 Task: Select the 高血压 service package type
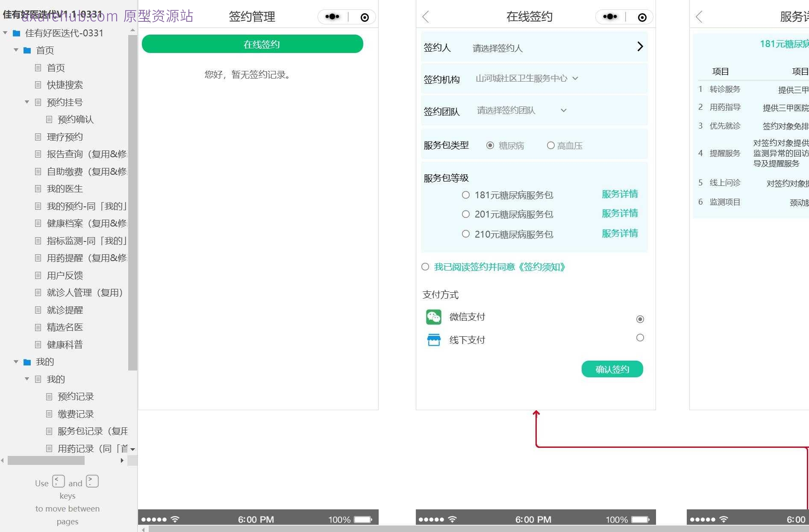pos(551,145)
